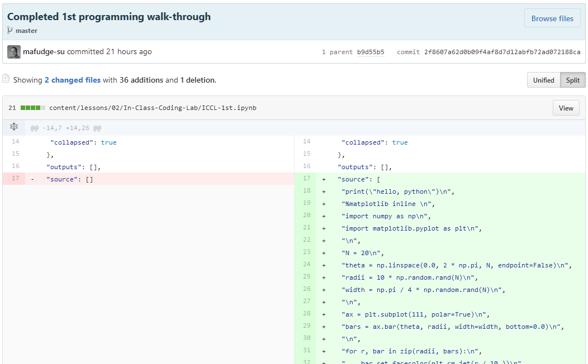
Task: Click the green diffstat bar for ICCL-1st.ipynb
Action: (x=32, y=108)
